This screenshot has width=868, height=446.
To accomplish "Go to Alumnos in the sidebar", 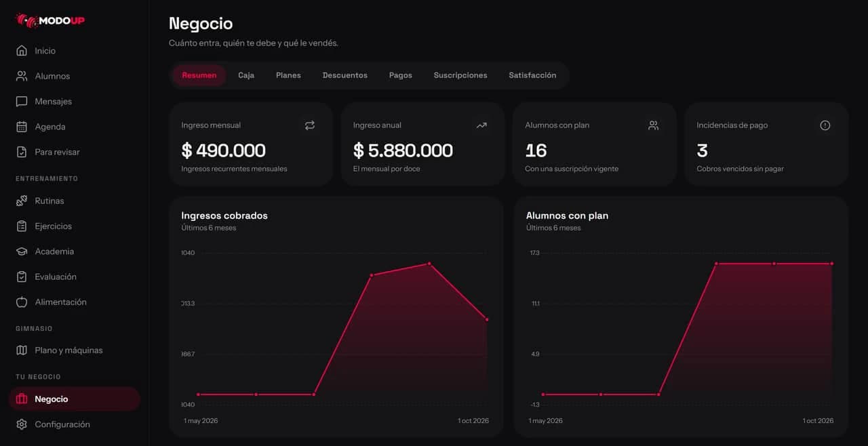I will coord(75,76).
